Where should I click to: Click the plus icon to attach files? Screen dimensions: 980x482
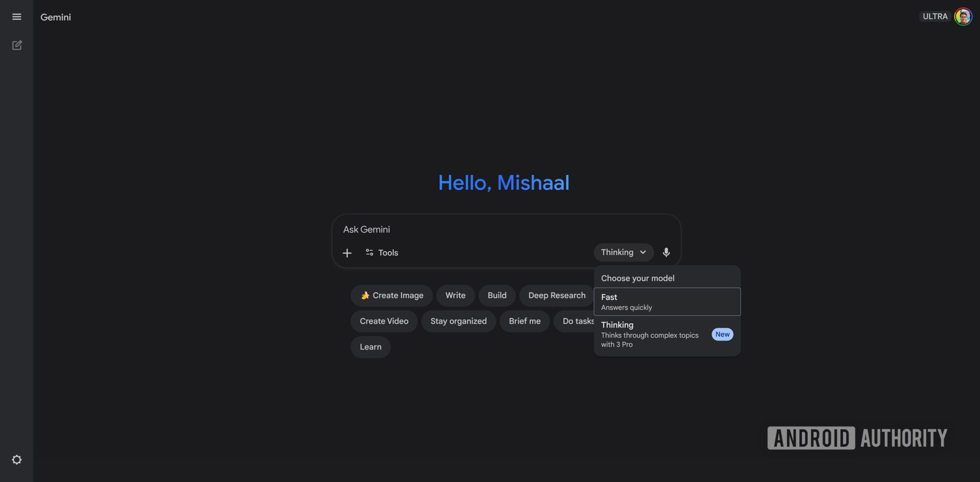coord(347,252)
